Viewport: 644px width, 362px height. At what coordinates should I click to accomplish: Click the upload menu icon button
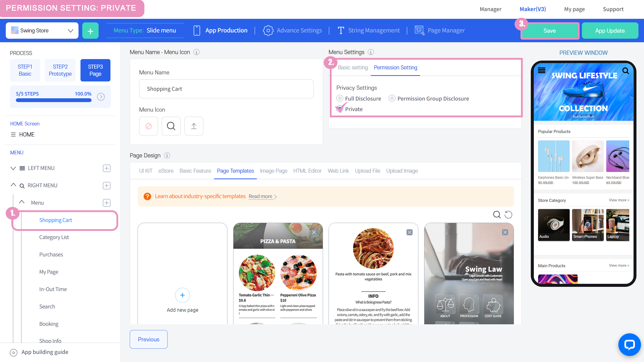[x=193, y=126]
